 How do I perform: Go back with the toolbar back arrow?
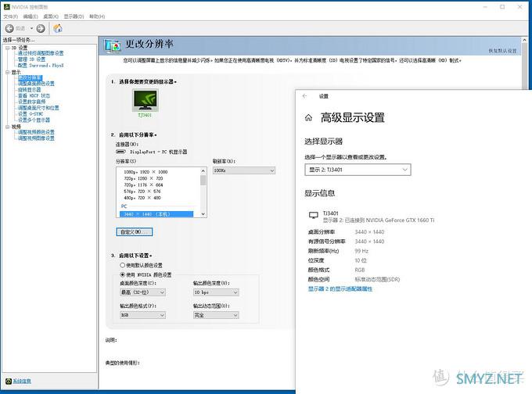pyautogui.click(x=9, y=28)
